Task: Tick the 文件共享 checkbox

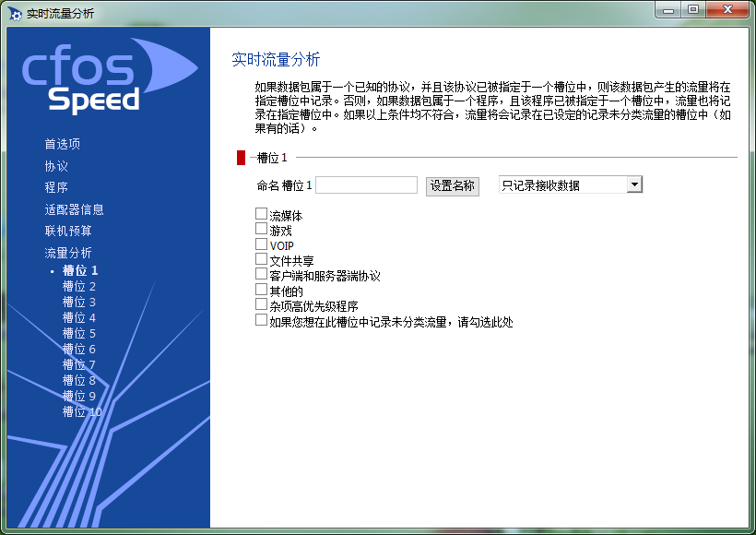Action: [x=262, y=260]
